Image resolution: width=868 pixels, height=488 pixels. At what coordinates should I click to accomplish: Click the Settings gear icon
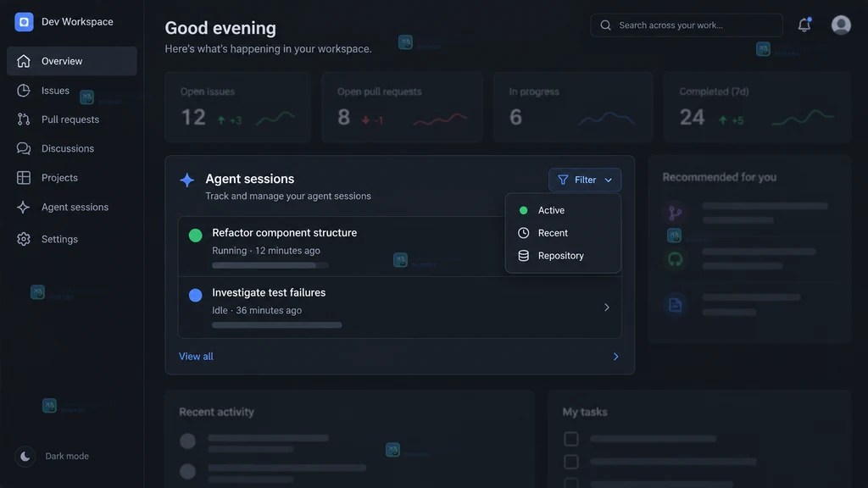click(x=23, y=239)
